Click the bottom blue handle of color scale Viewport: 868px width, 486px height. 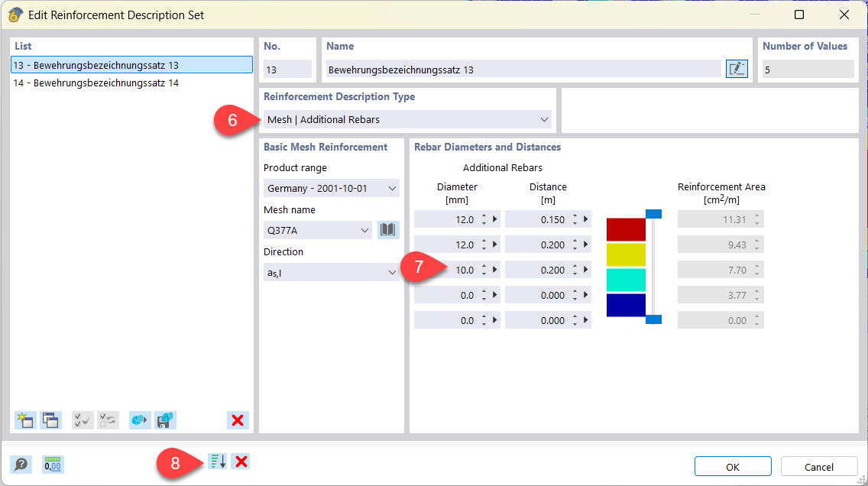tap(654, 319)
